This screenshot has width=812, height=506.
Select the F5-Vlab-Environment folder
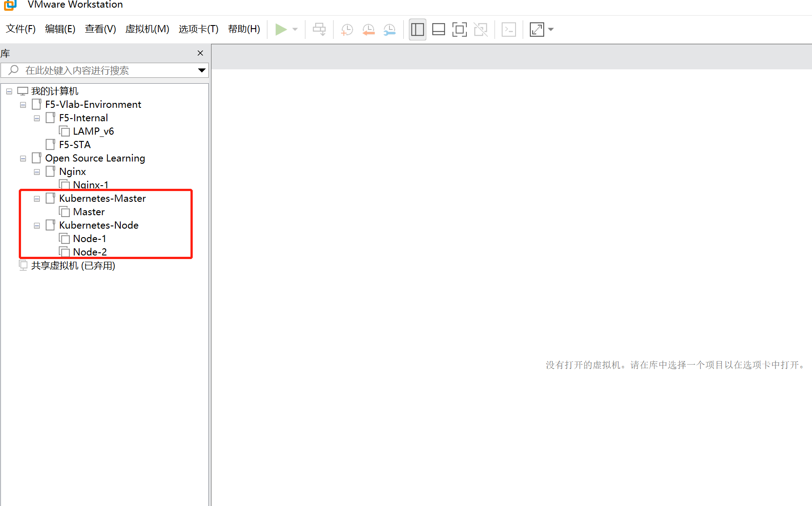point(93,105)
